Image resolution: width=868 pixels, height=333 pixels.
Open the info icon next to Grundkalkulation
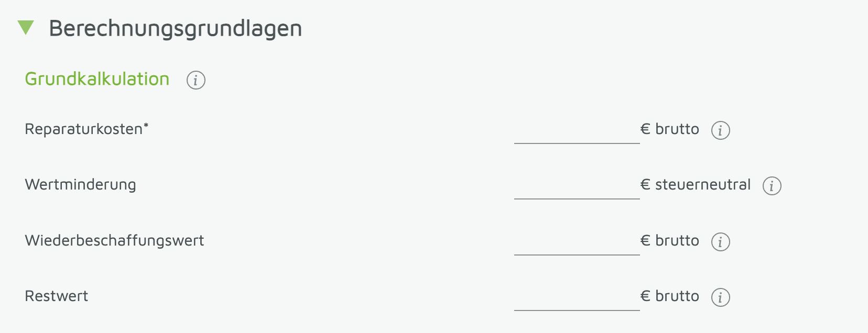pyautogui.click(x=196, y=80)
